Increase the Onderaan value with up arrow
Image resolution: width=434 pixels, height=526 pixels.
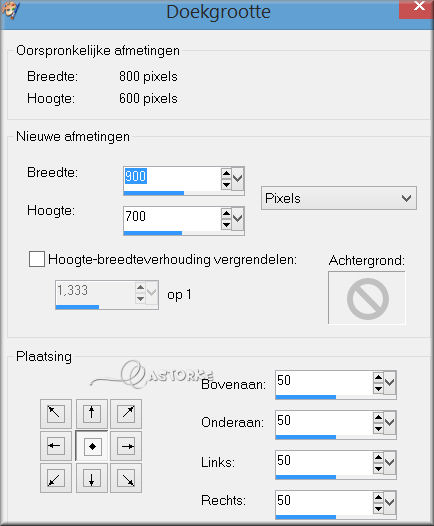click(378, 417)
